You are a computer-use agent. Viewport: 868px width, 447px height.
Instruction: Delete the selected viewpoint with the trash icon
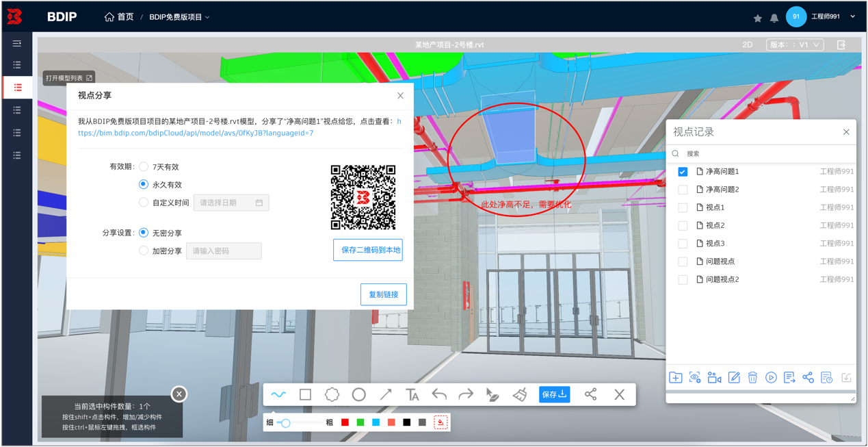click(x=752, y=378)
